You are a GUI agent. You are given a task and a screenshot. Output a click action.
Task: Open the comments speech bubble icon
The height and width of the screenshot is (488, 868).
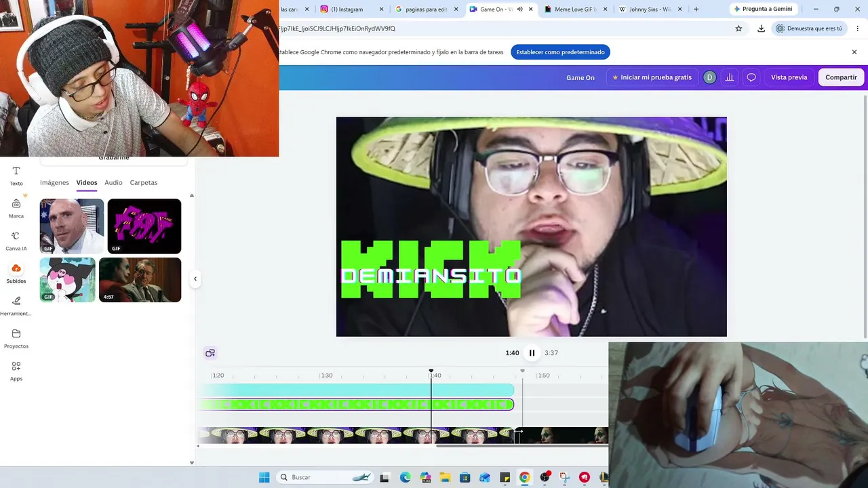[751, 77]
